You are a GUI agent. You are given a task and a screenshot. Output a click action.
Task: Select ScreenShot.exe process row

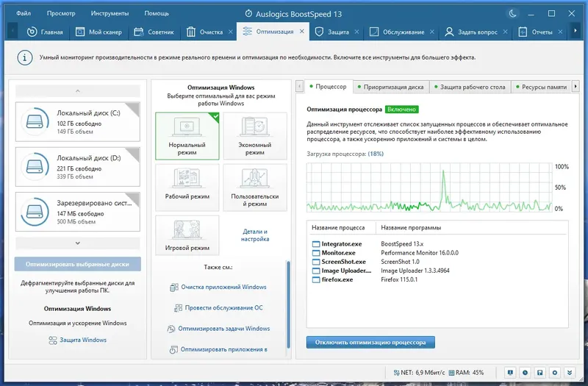(437, 262)
